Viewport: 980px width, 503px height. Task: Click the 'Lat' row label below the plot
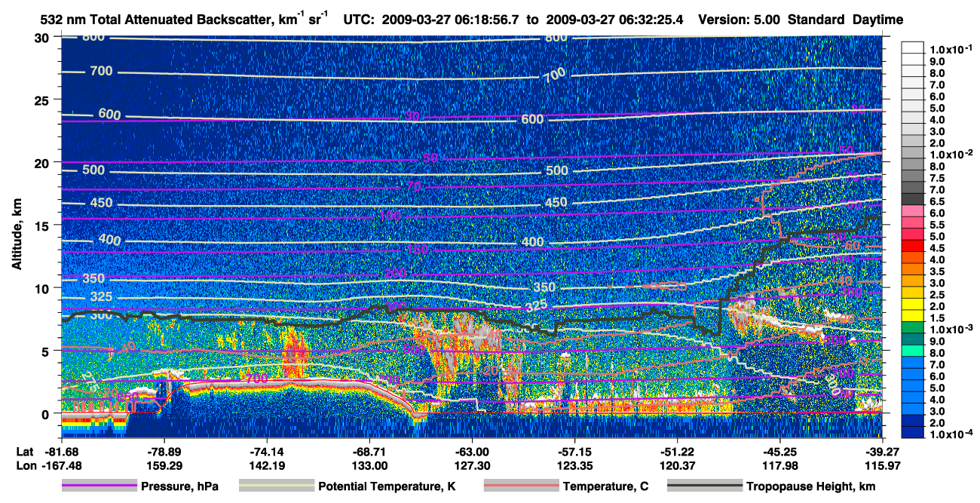24,451
